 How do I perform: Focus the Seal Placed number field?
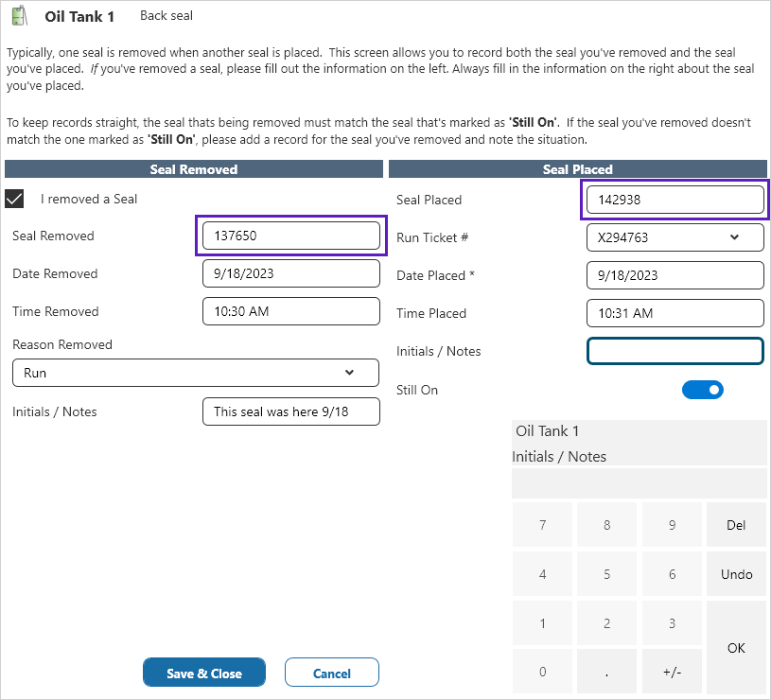pyautogui.click(x=675, y=200)
